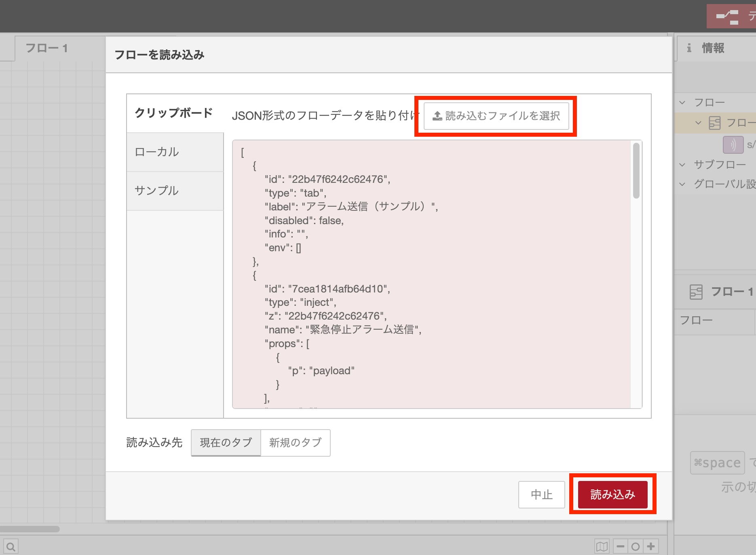Click the search magnifier icon at bottom left

click(11, 547)
